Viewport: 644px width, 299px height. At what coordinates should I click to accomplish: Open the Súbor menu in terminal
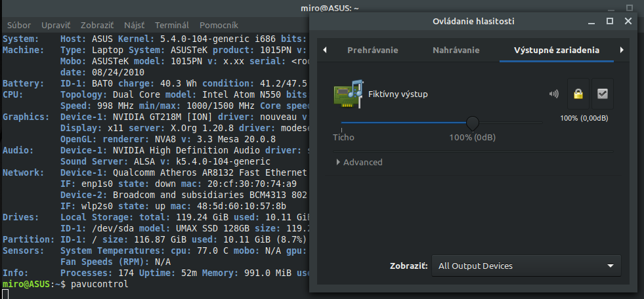point(20,24)
